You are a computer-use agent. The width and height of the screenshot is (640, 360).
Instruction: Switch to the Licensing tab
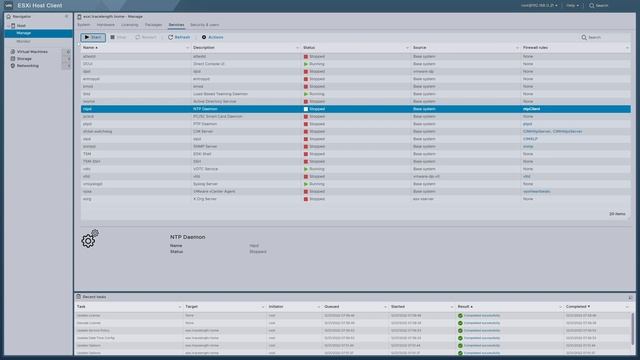129,25
